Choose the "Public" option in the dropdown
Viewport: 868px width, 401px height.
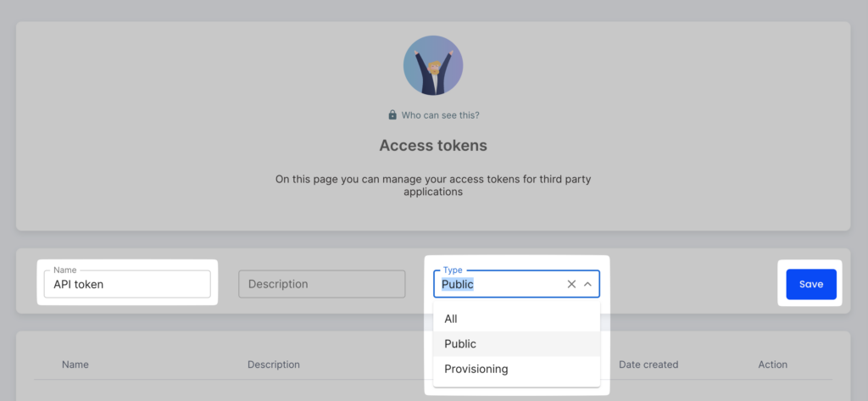point(460,343)
